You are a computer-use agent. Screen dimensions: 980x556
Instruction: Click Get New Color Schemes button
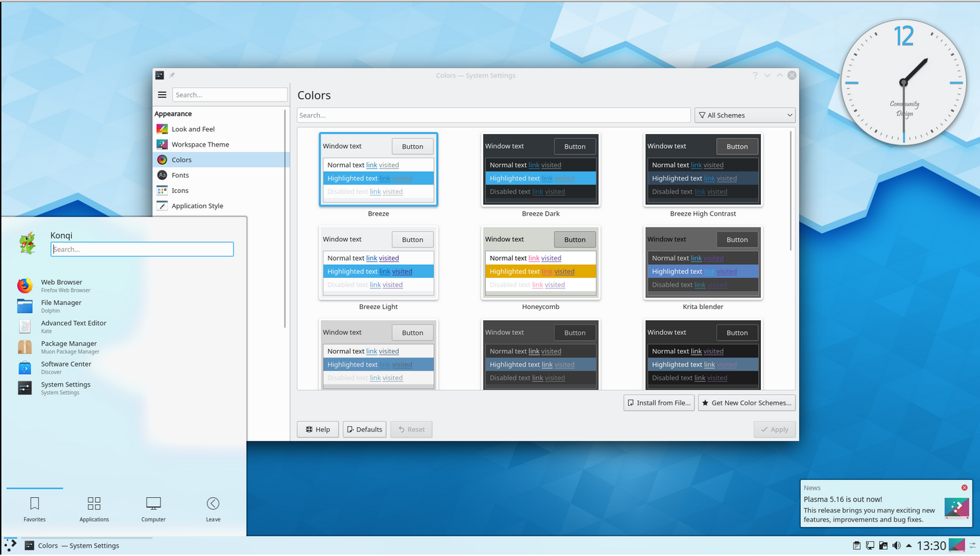[x=746, y=402]
